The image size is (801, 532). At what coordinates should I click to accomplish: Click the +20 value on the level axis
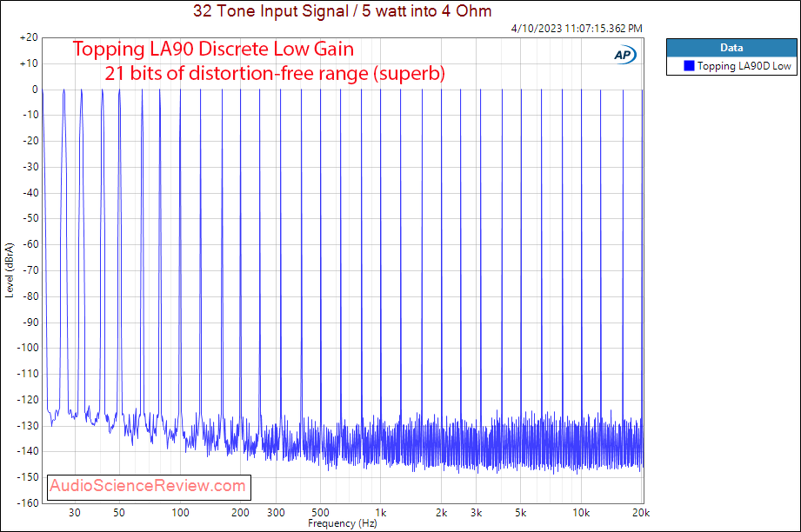pyautogui.click(x=29, y=37)
